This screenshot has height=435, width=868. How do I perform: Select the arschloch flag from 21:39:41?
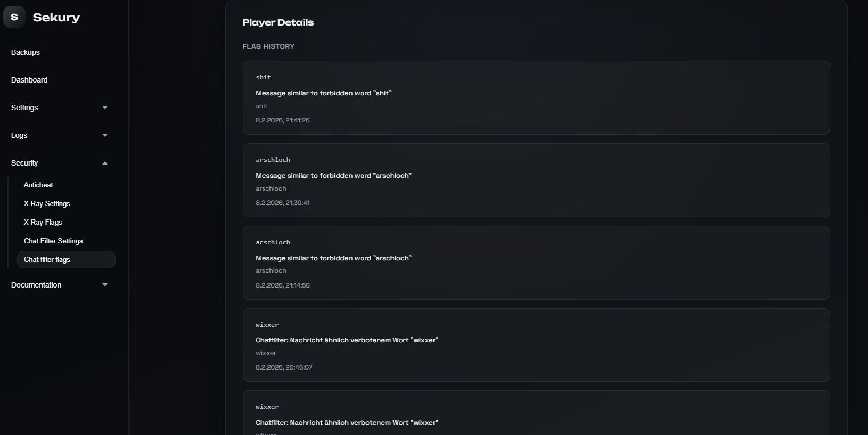click(536, 180)
